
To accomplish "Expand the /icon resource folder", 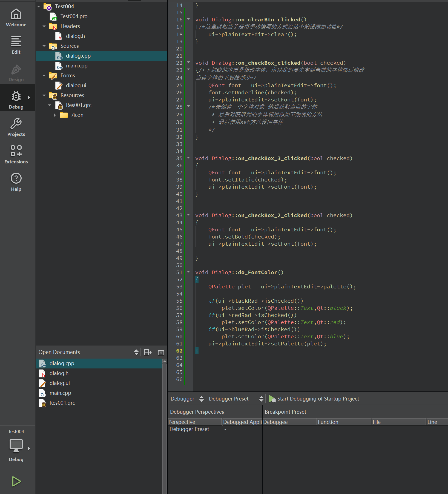I will [x=55, y=115].
